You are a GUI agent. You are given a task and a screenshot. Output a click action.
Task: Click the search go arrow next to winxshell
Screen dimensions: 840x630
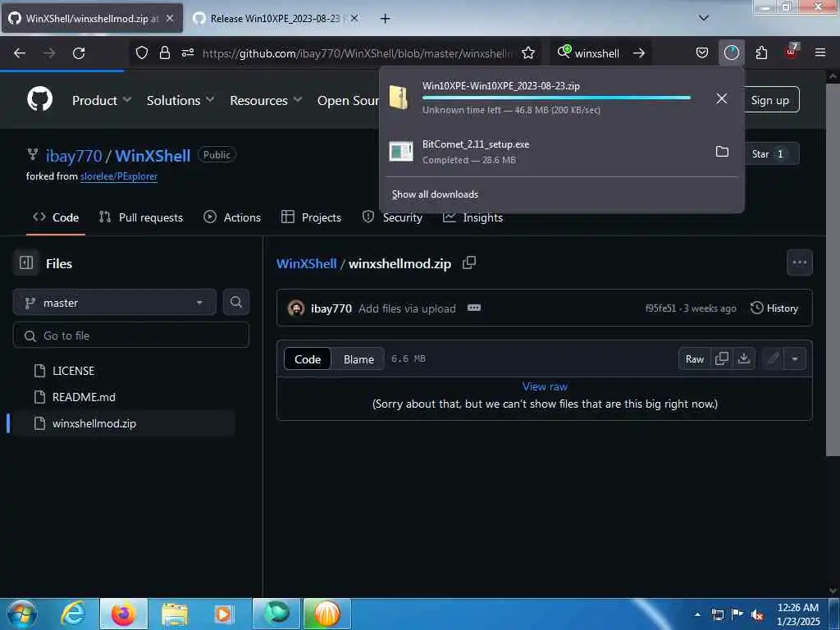638,53
